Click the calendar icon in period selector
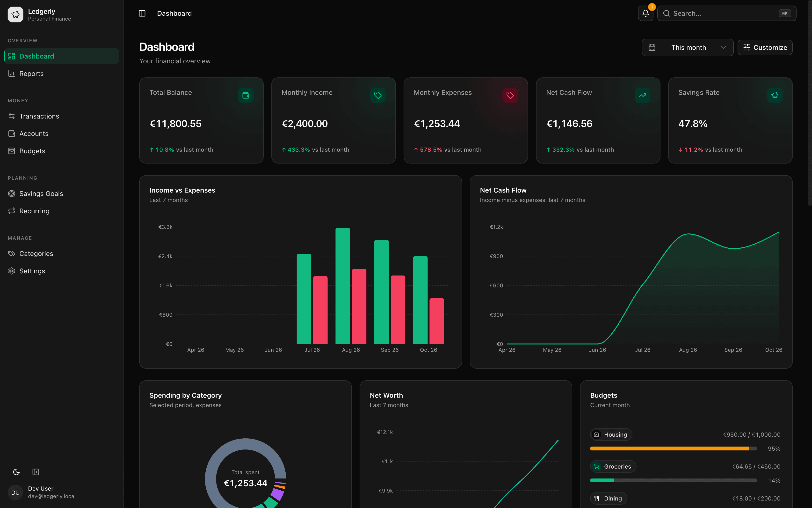This screenshot has width=812, height=508. 652,47
